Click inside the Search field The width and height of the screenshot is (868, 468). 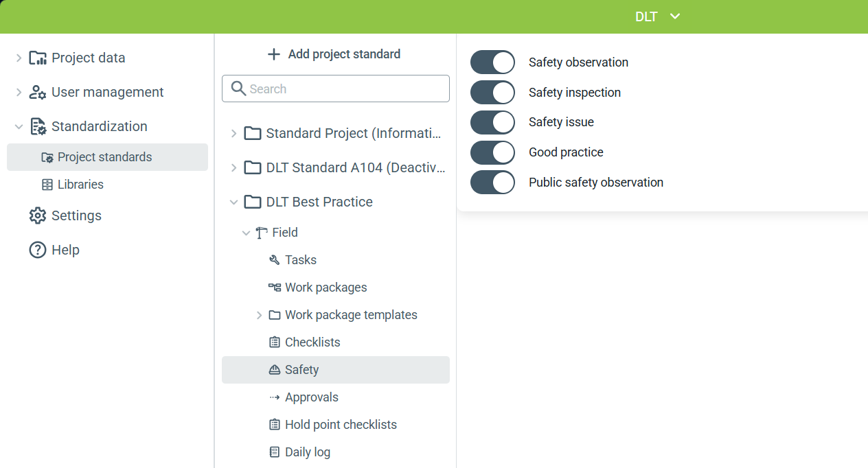click(336, 89)
